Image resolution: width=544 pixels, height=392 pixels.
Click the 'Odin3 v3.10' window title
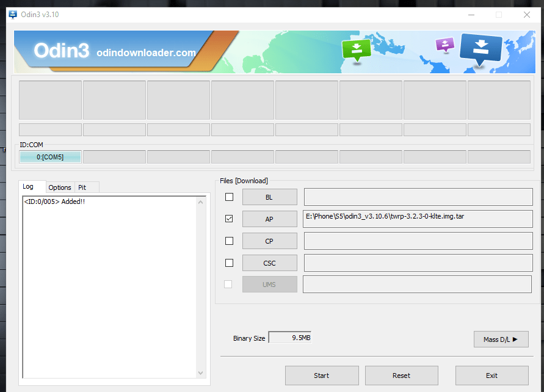(x=40, y=15)
